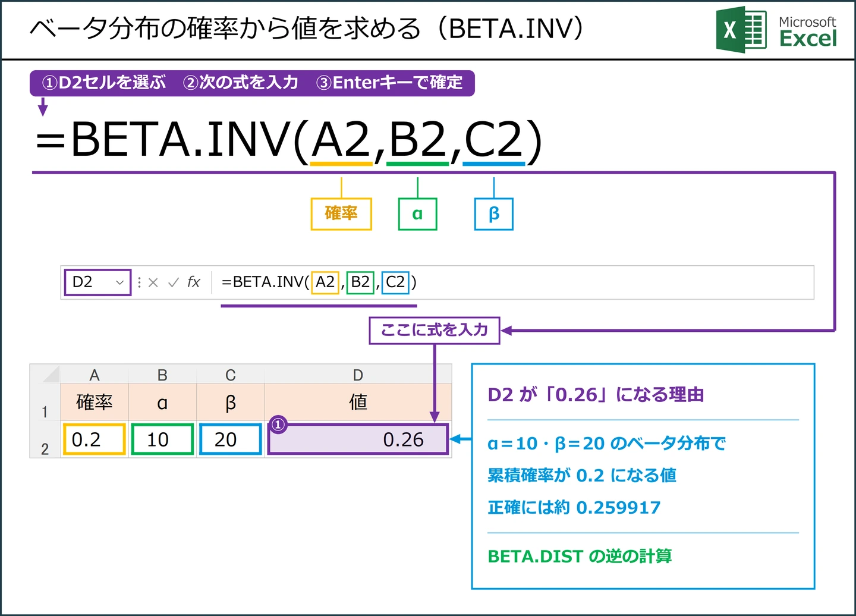The image size is (856, 616).
Task: Select cell C2 containing 20
Action: pos(231,439)
